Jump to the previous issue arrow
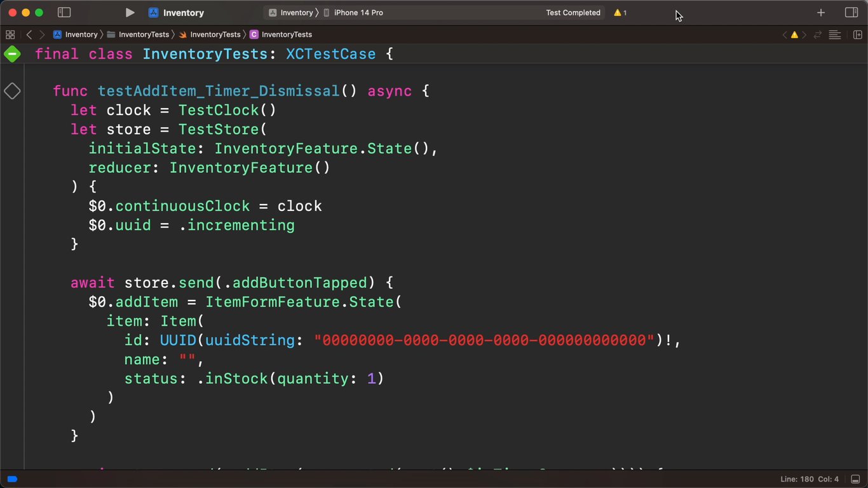Viewport: 868px width, 488px height. click(784, 35)
